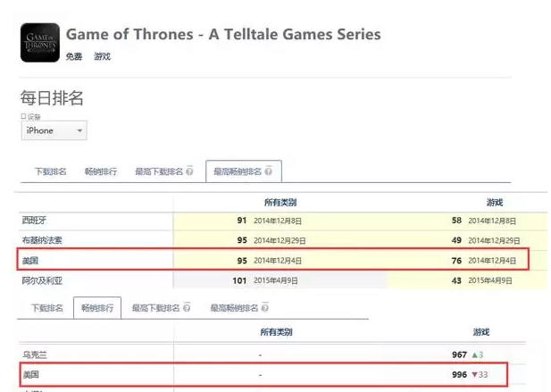
Task: Select the upper 最高下载排名 tab
Action: 159,171
